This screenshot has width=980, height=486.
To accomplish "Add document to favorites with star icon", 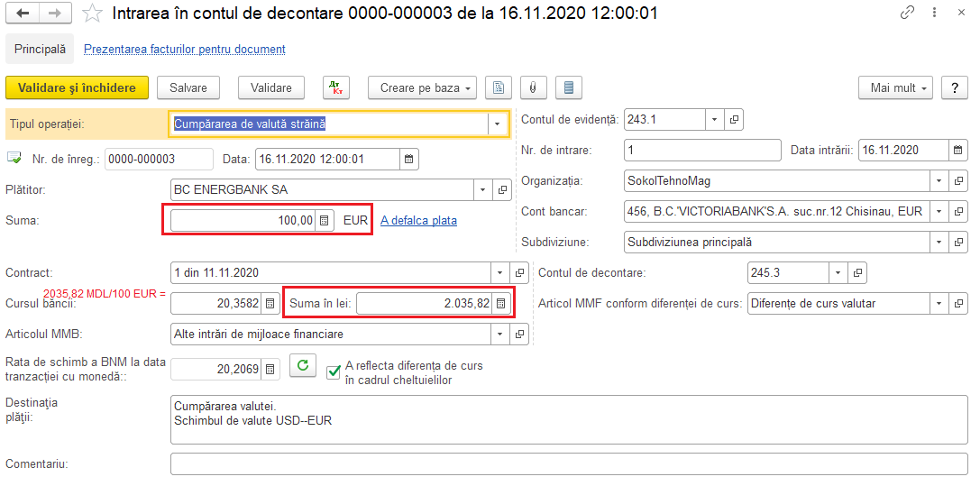I will coord(91,14).
